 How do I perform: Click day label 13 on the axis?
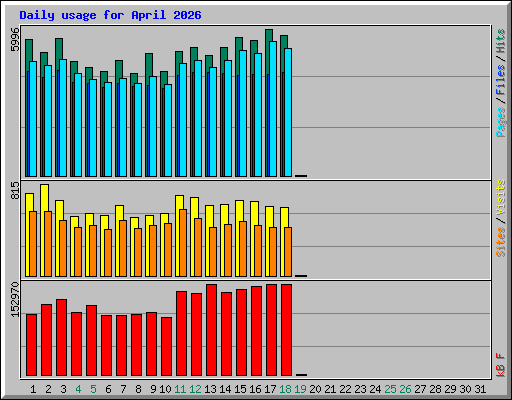click(210, 389)
